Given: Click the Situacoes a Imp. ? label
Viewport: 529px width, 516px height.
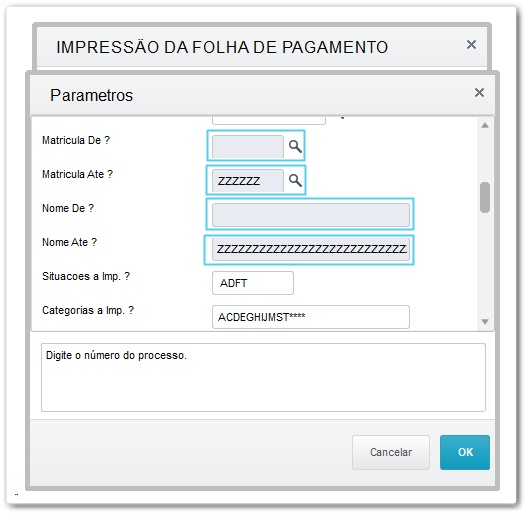Looking at the screenshot, I should point(86,276).
